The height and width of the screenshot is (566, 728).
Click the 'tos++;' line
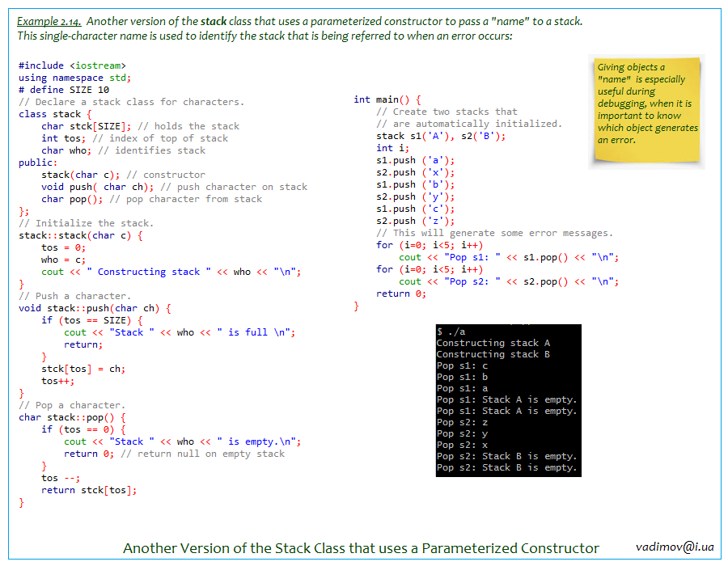point(57,381)
